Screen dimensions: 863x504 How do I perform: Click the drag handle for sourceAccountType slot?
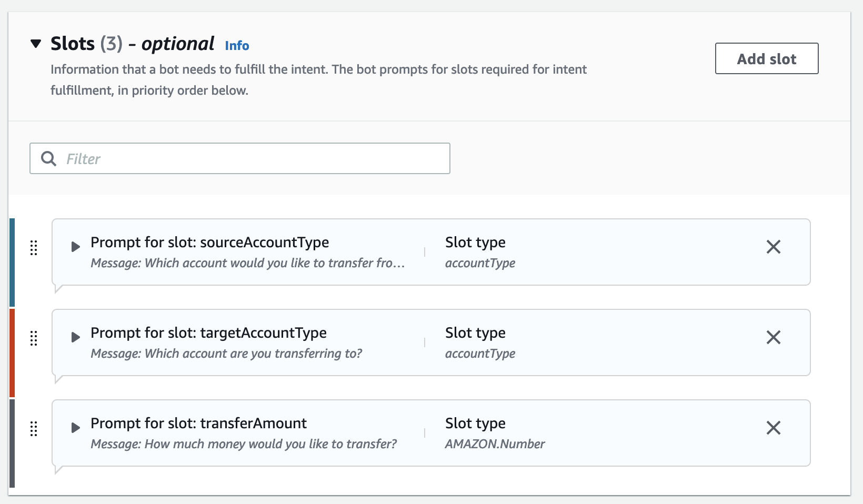point(34,247)
